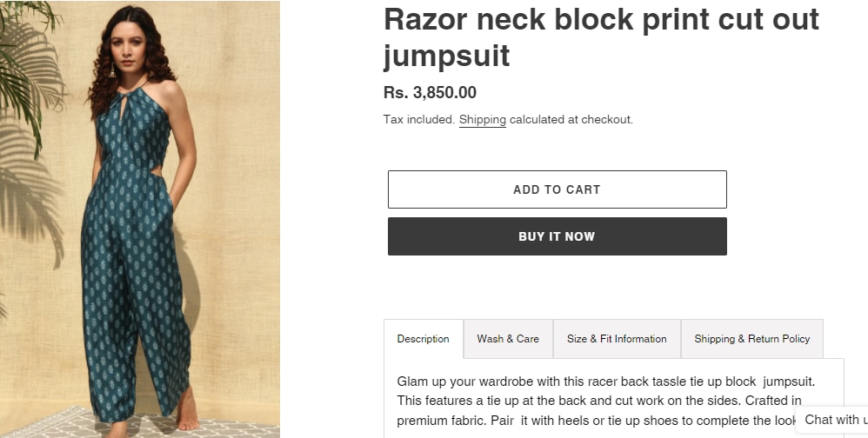Screen dimensions: 868x438
Task: Show the Shipping & Return Policy tab
Action: click(x=751, y=339)
